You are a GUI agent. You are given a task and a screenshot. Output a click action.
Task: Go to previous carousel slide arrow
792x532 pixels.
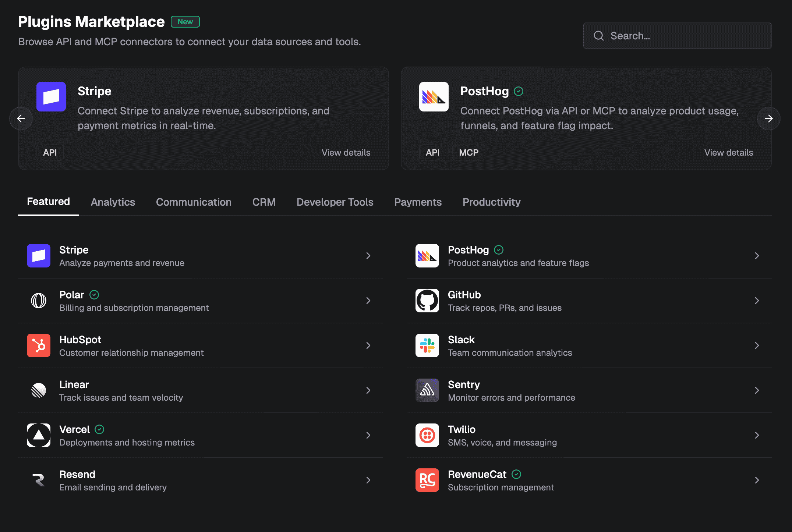21,118
